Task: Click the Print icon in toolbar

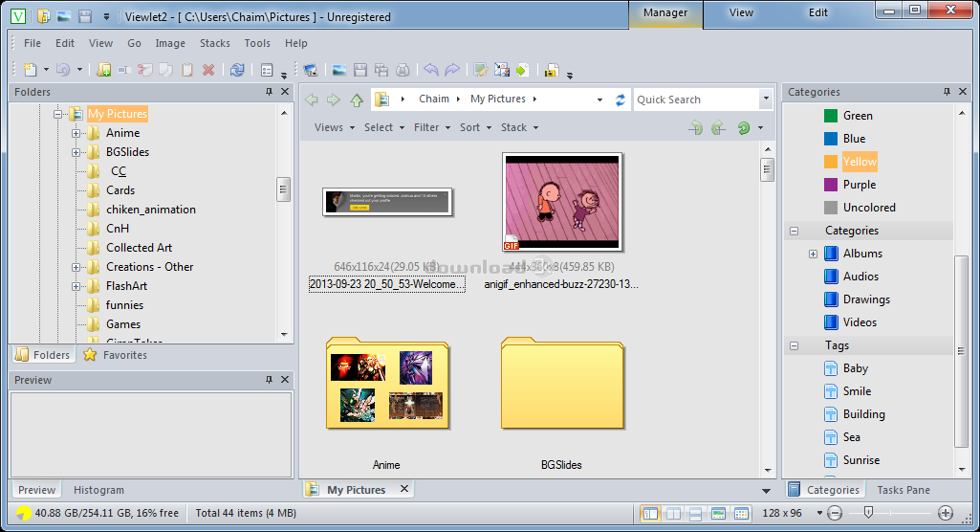Action: point(403,70)
